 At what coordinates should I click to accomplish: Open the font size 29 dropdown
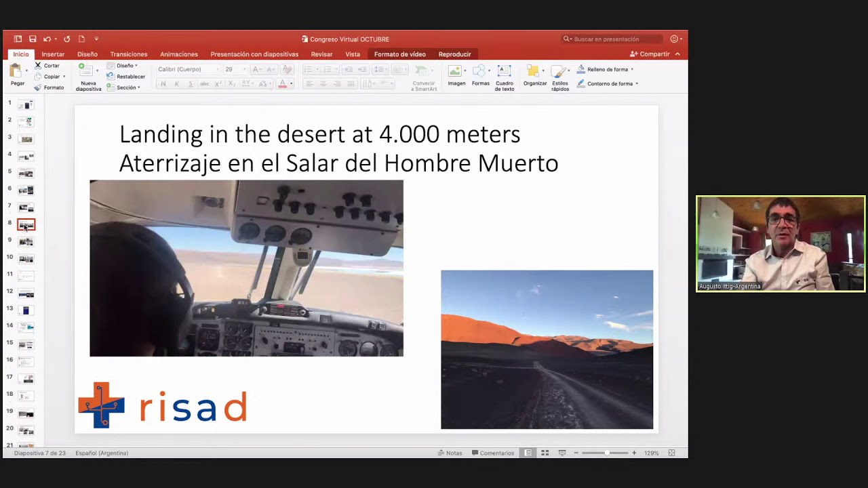(x=235, y=69)
